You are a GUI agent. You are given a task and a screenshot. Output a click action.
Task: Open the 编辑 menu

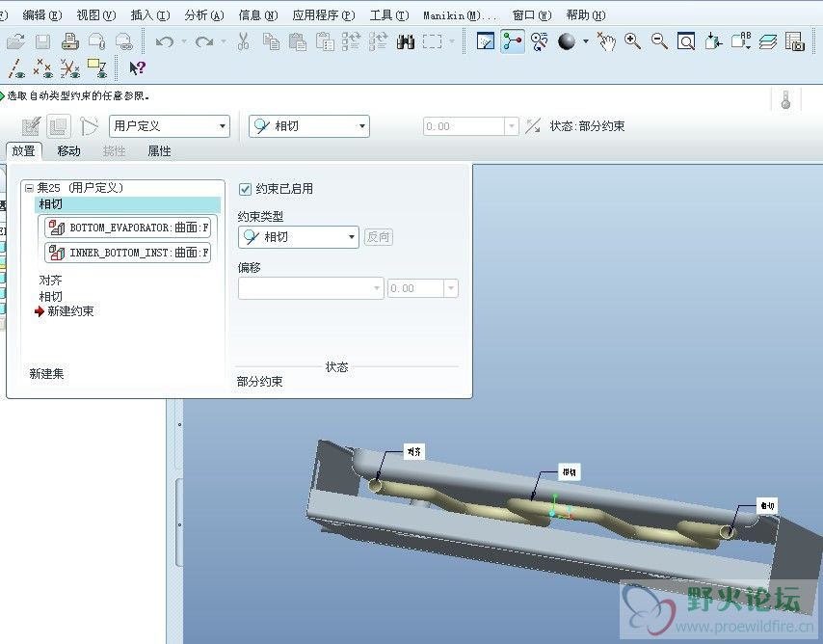pyautogui.click(x=42, y=15)
